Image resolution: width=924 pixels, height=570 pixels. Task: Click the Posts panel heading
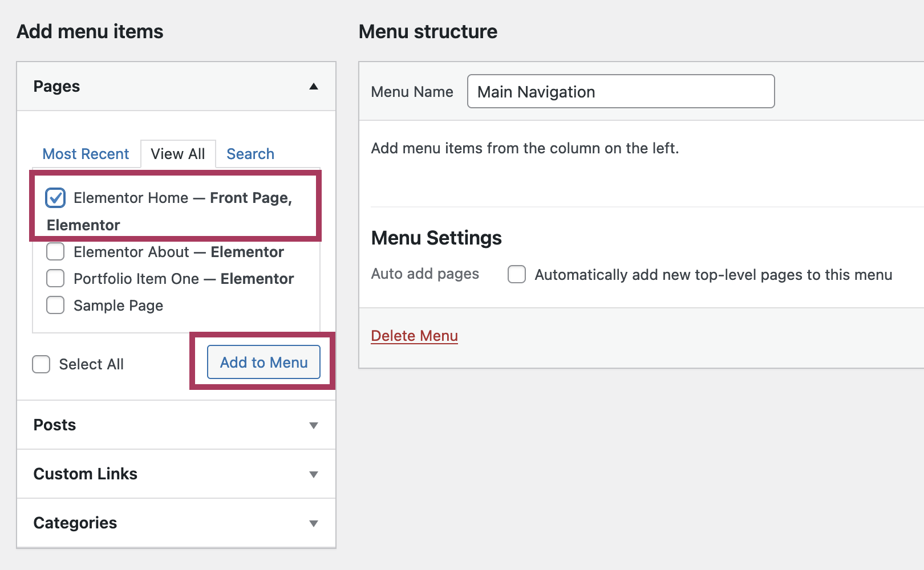point(55,425)
